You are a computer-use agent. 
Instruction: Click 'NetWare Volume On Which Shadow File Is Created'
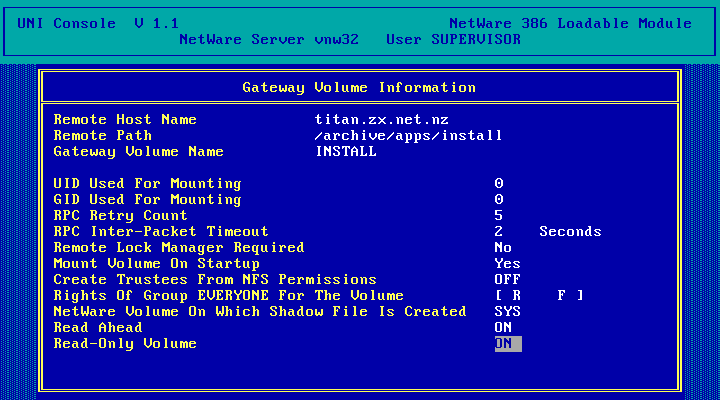pos(259,311)
